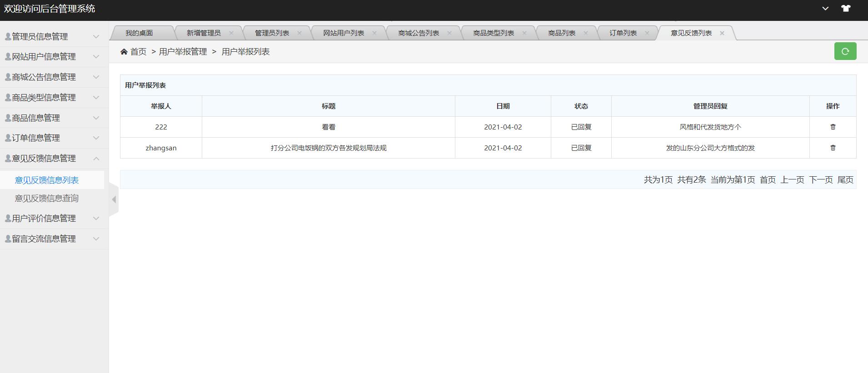Click user icon beside 网站用户信息管理
The height and width of the screenshot is (373, 868).
[8, 57]
